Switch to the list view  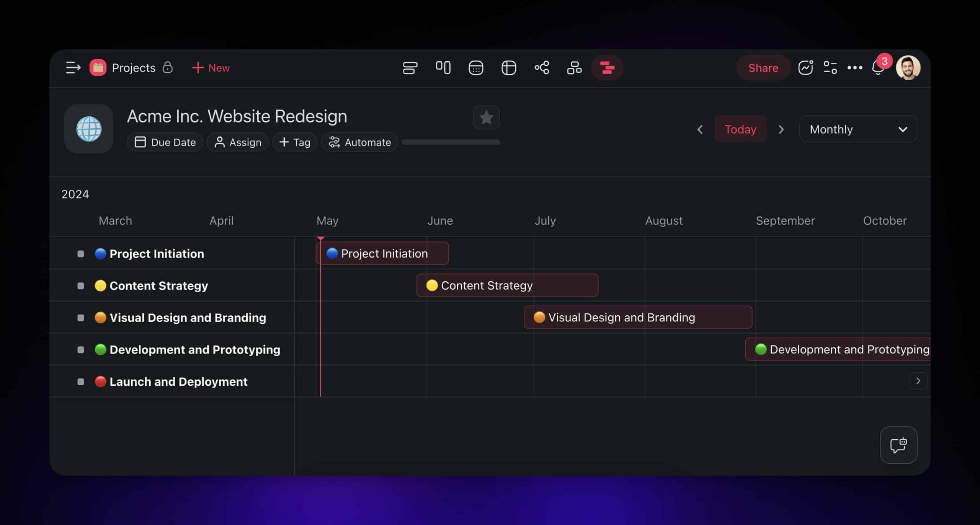410,68
